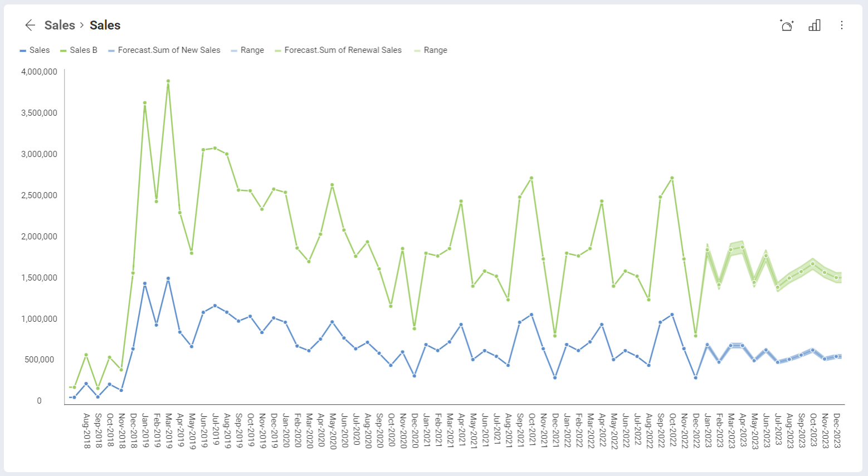Click the back arrow icon
This screenshot has width=868, height=476.
(x=30, y=25)
